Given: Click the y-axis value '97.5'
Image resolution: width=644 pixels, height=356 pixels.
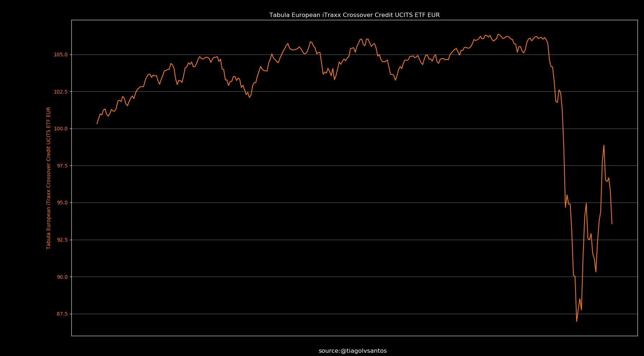Looking at the screenshot, I should click(62, 166).
